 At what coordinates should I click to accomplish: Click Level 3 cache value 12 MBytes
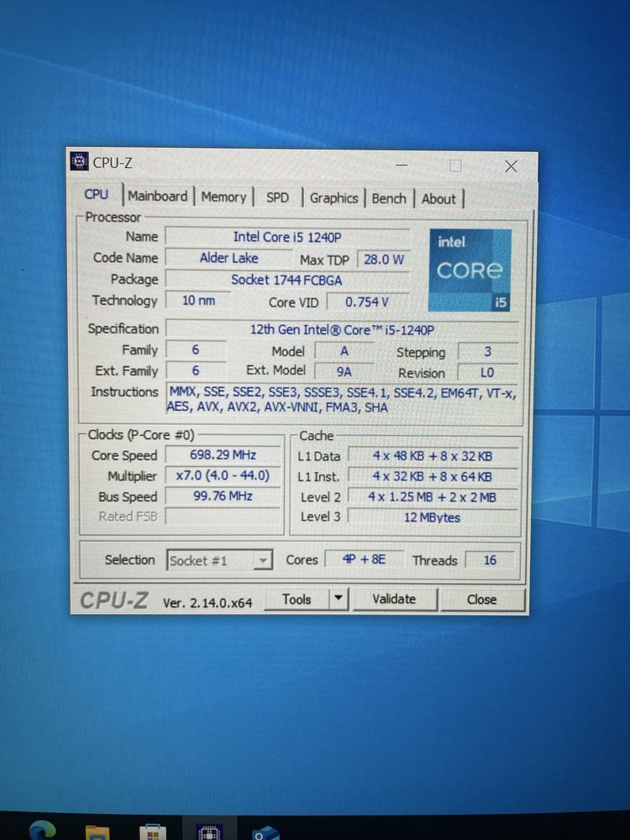pyautogui.click(x=433, y=517)
